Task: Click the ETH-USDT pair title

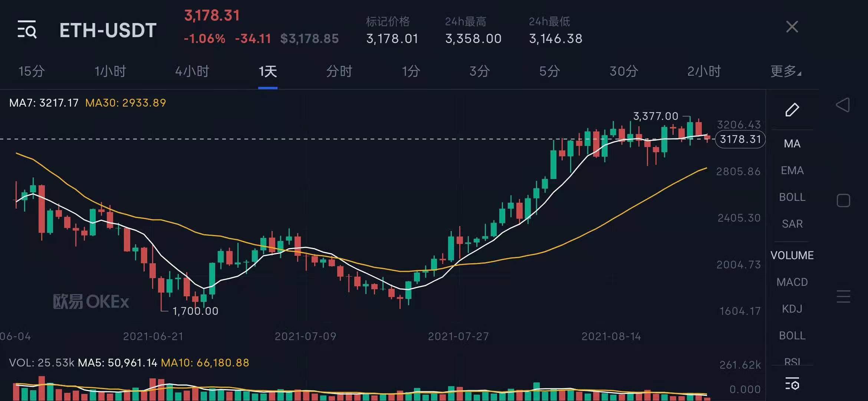Action: tap(108, 30)
